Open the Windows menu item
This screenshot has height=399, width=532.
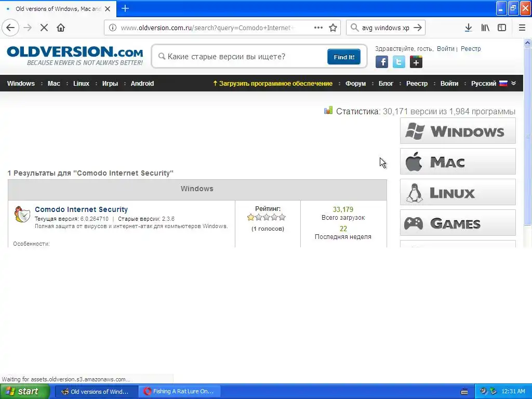coord(21,84)
